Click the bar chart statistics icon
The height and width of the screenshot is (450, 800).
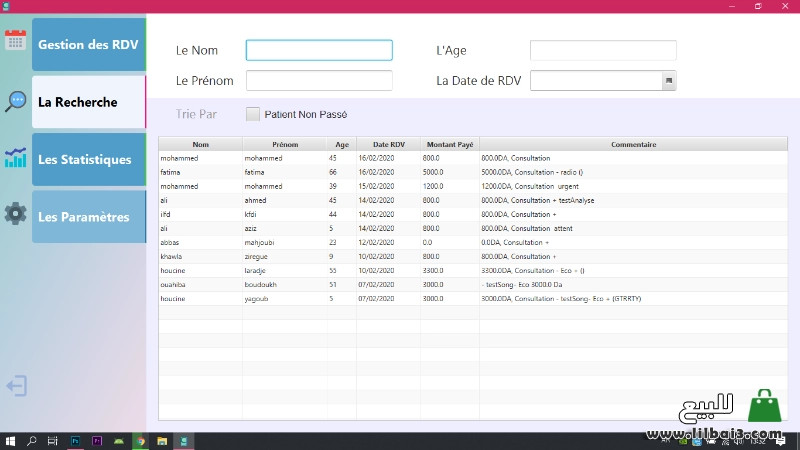pyautogui.click(x=15, y=158)
